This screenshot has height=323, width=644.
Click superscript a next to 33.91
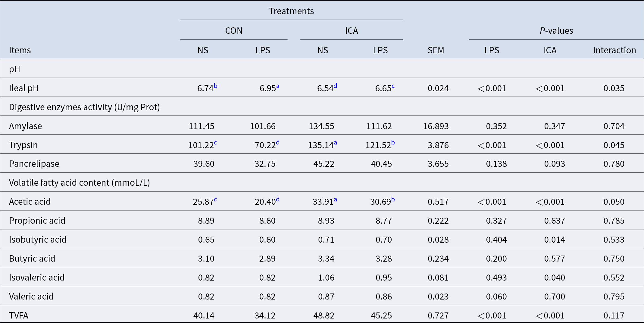click(335, 200)
